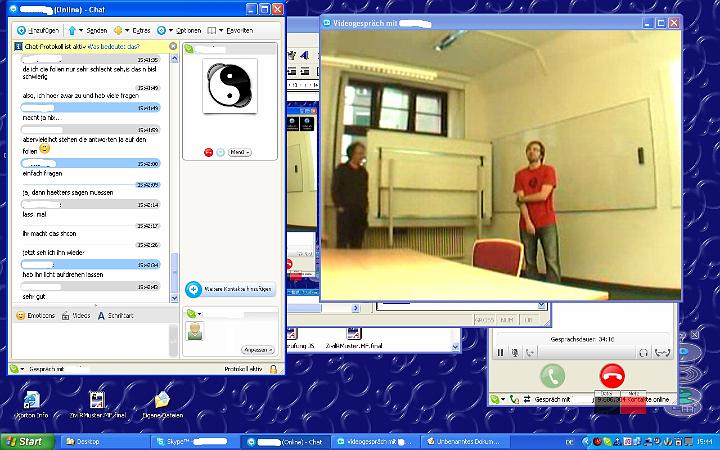This screenshot has height=450, width=720.
Task: Click own profile picture placeholder
Action: 195,331
